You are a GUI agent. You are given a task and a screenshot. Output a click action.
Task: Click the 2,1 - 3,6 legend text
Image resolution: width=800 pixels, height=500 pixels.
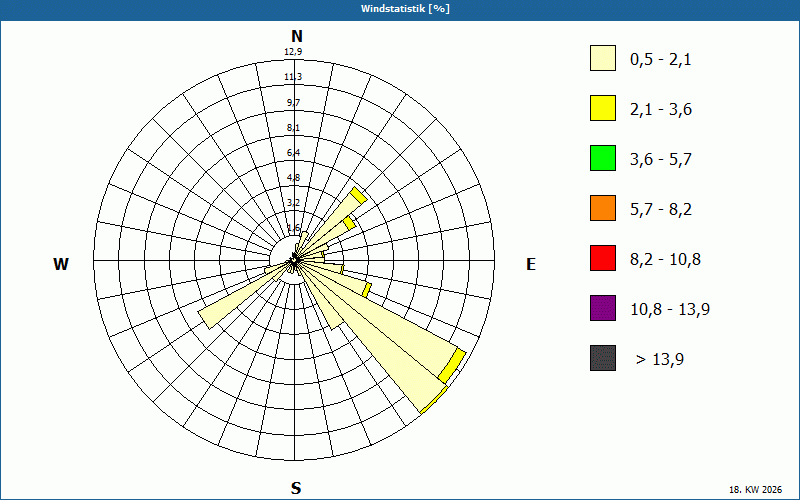coord(661,110)
